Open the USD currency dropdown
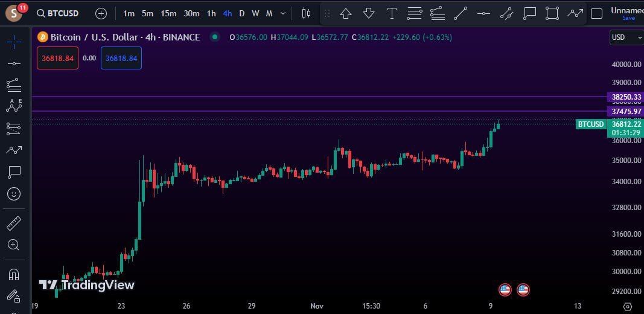The height and width of the screenshot is (314, 644). pos(626,37)
